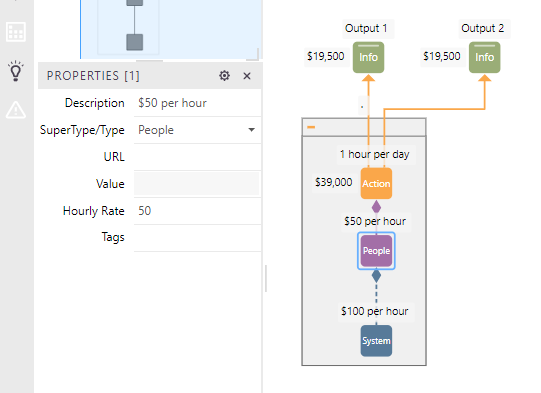Expand the SuperType/Type dropdown arrow
This screenshot has width=541, height=393.
coord(252,130)
